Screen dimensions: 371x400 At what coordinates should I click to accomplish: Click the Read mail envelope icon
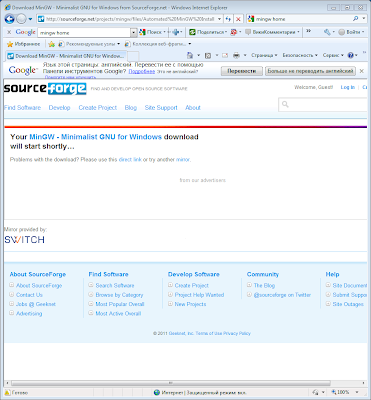point(225,55)
